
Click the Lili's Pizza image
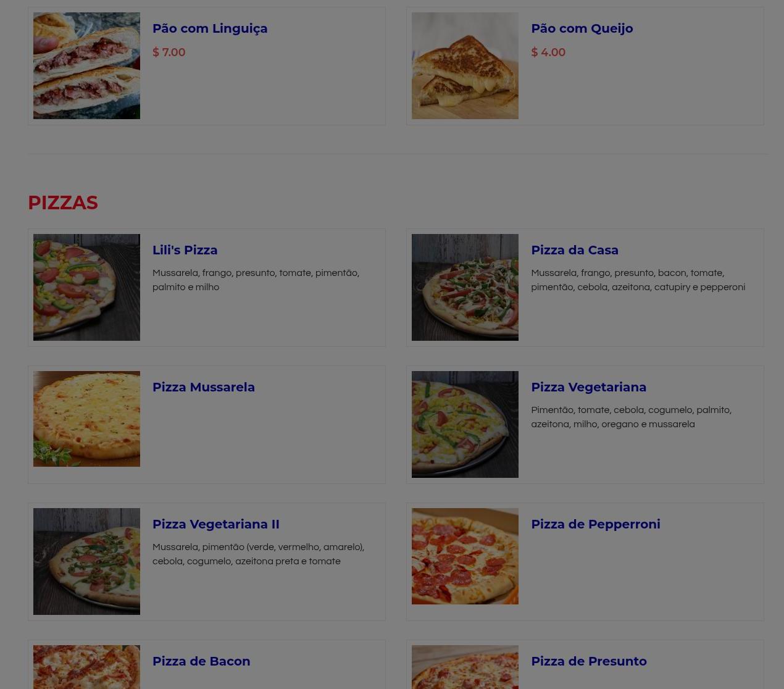click(x=86, y=287)
